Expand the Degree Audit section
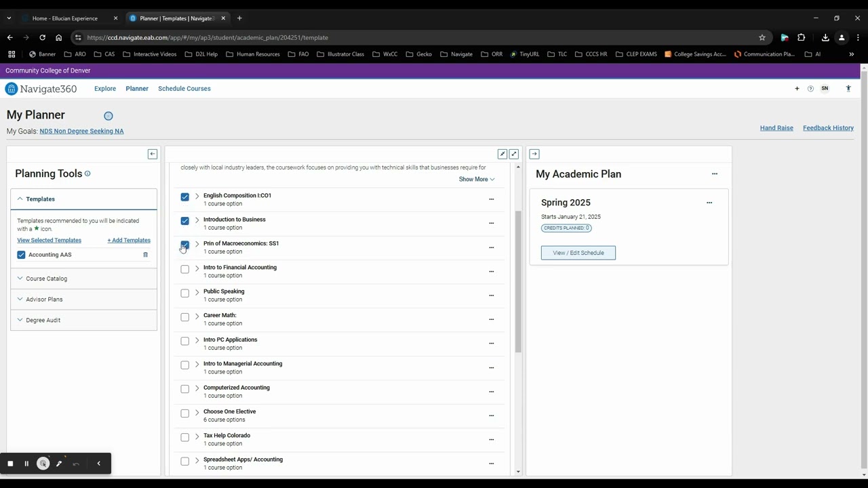 (43, 320)
